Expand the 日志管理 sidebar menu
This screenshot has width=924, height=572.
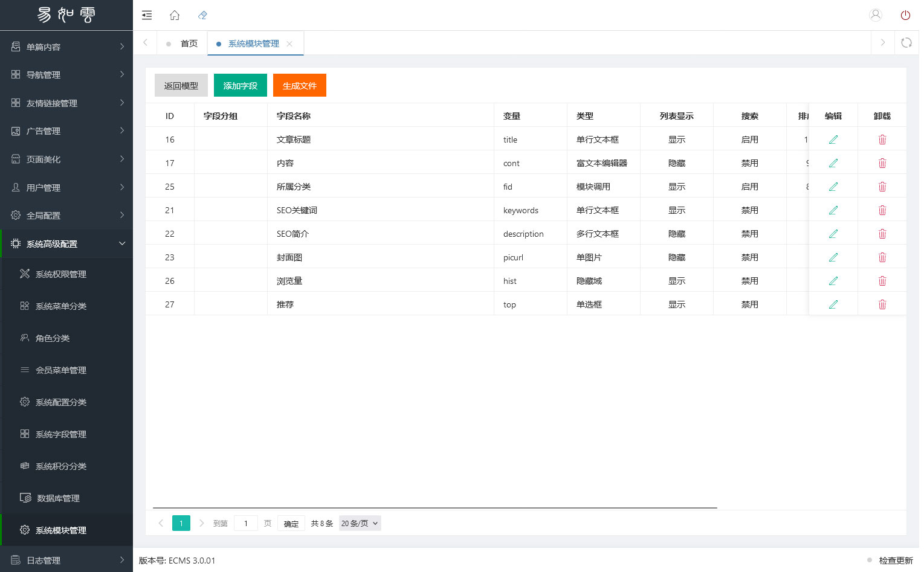click(x=66, y=561)
